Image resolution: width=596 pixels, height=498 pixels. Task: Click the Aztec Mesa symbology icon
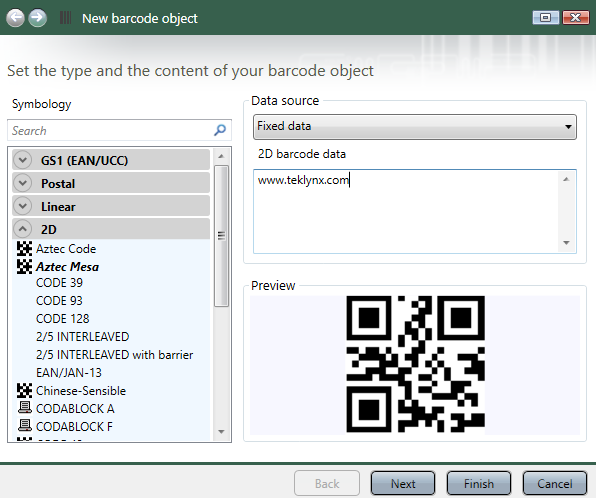25,266
